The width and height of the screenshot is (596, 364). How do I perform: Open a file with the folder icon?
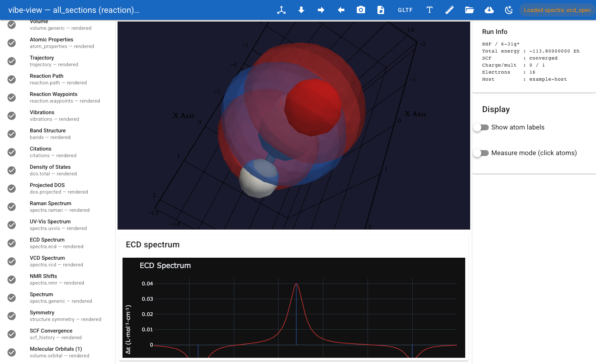[x=469, y=10]
